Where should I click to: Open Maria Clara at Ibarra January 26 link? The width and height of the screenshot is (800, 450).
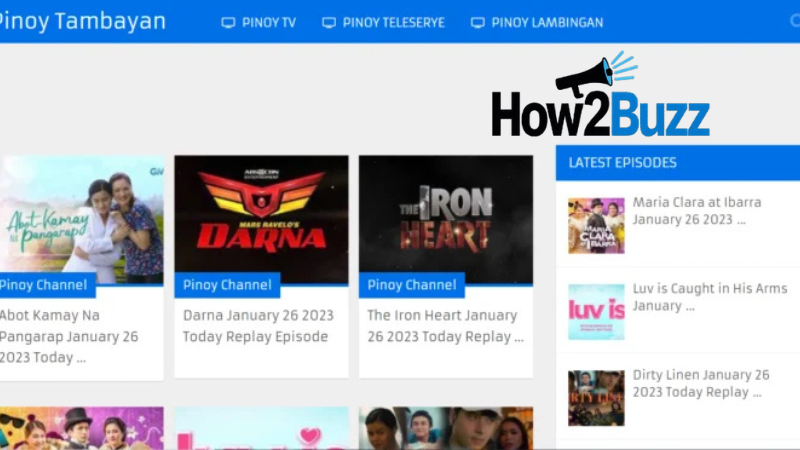pos(697,211)
